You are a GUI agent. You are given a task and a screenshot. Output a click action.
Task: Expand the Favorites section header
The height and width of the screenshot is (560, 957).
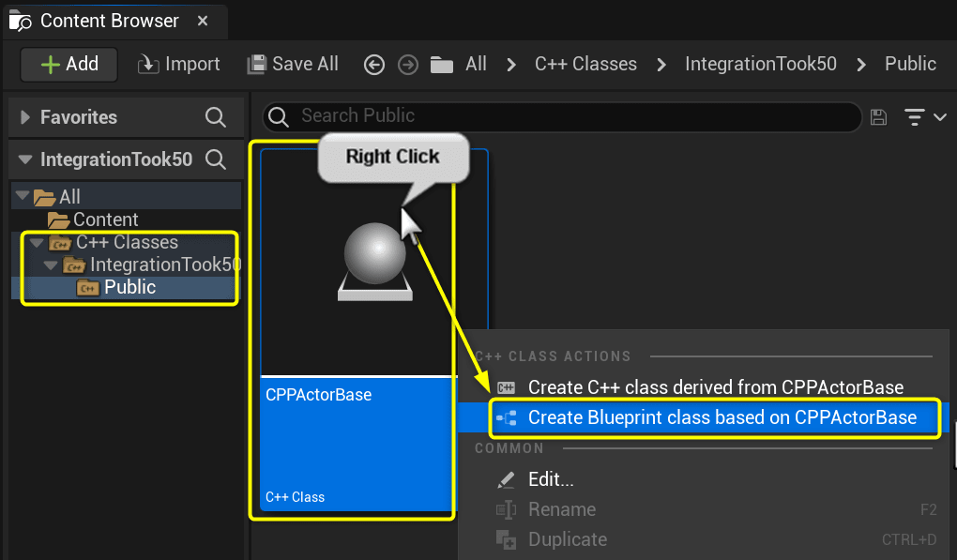tap(23, 116)
